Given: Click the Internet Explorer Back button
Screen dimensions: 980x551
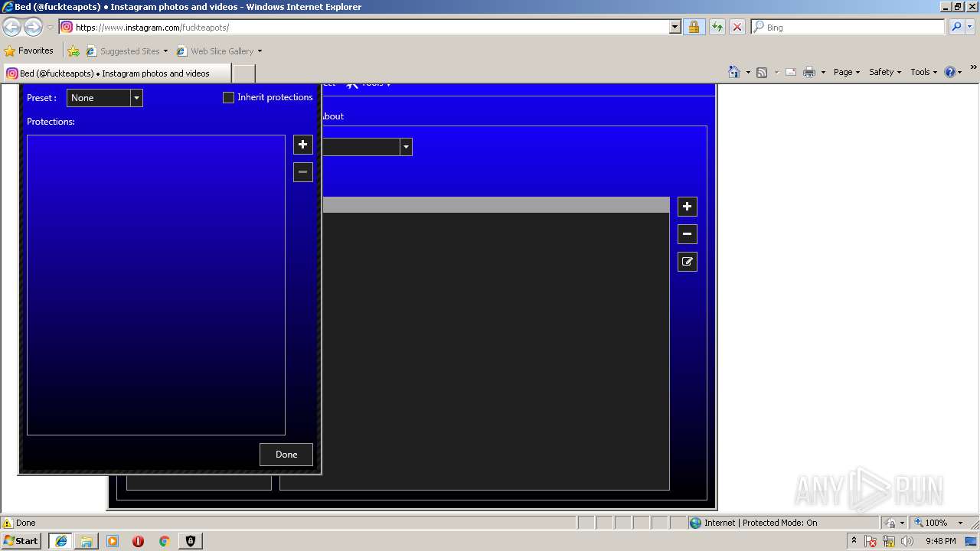Looking at the screenshot, I should tap(12, 27).
